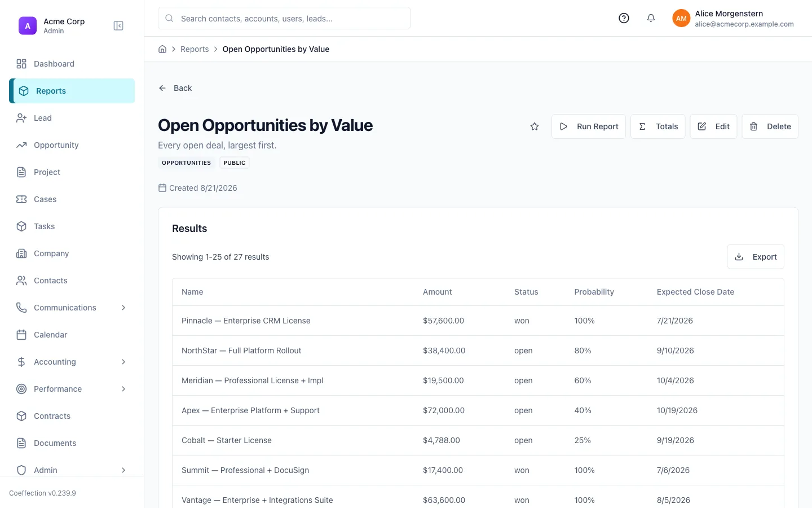Click the Admin shield icon
This screenshot has height=508, width=812.
coord(21,470)
